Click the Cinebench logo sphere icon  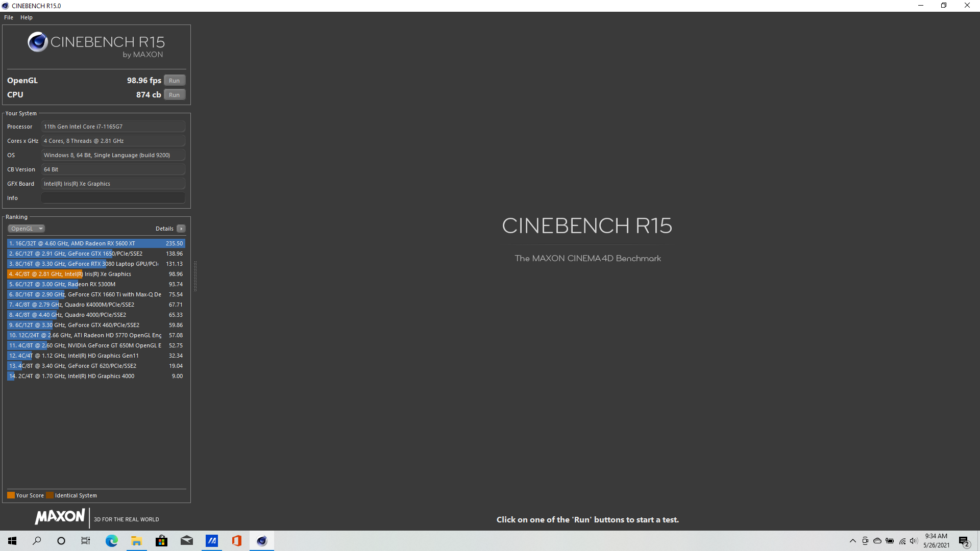(x=38, y=42)
